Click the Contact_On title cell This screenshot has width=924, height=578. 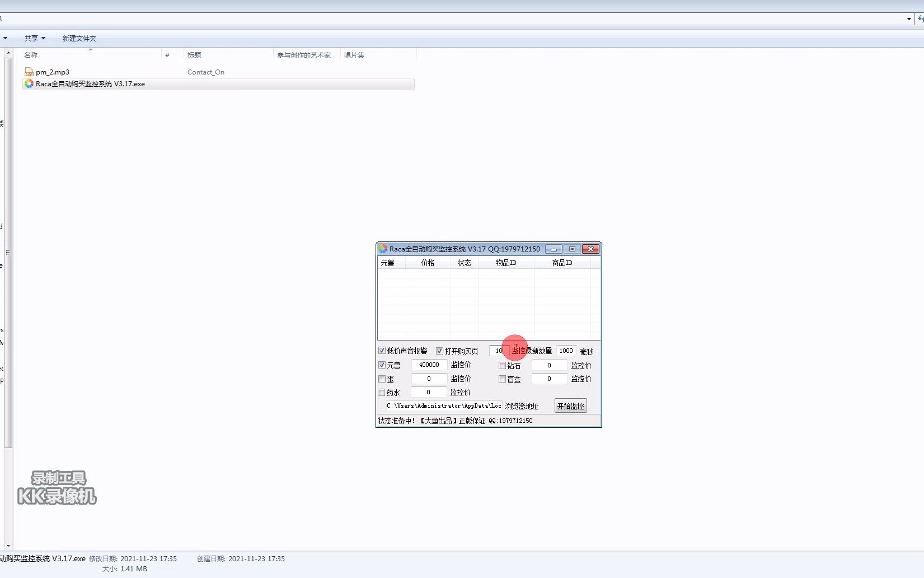[206, 72]
